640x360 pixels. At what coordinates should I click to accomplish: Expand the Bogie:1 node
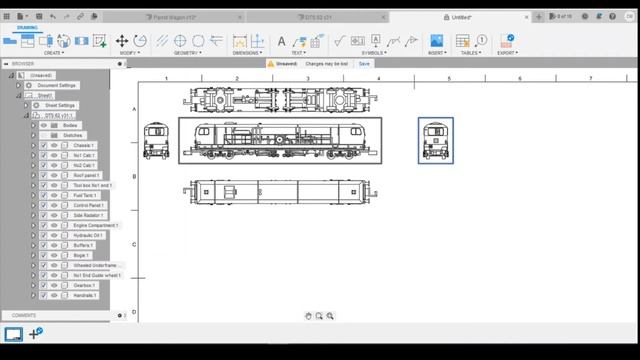33,255
